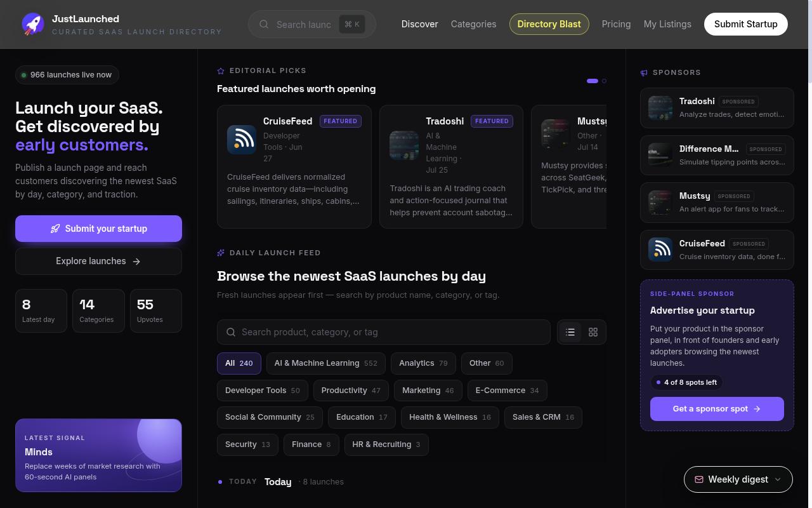812x508 pixels.
Task: Filter by Sales & CRM
Action: pos(543,417)
